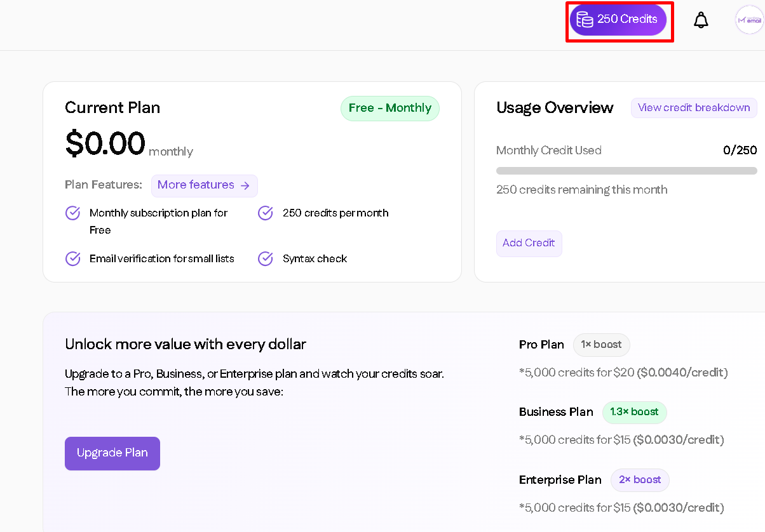Click the Free - Monthly plan badge
The height and width of the screenshot is (532, 765).
(x=390, y=109)
